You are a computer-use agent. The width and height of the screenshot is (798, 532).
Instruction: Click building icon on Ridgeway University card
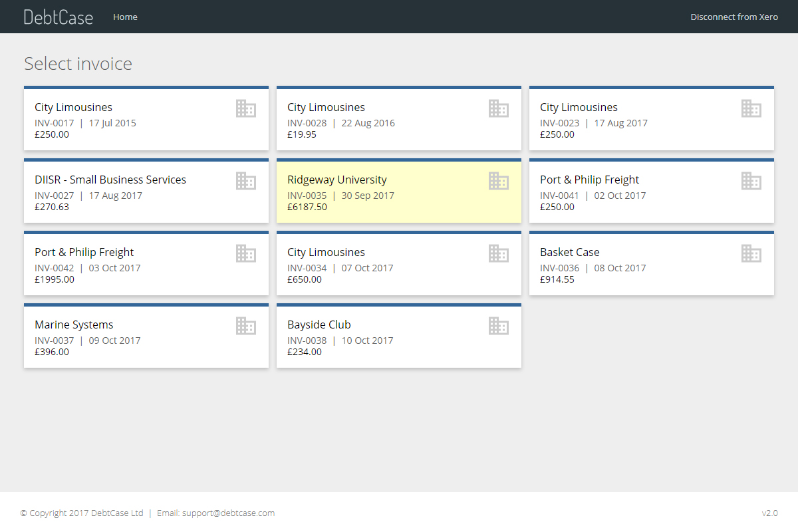[x=499, y=181]
